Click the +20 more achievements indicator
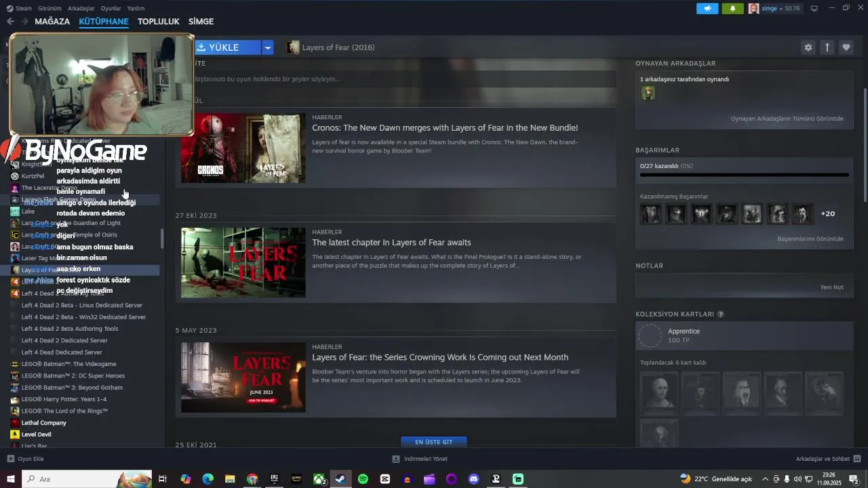This screenshot has width=868, height=488. [x=828, y=213]
